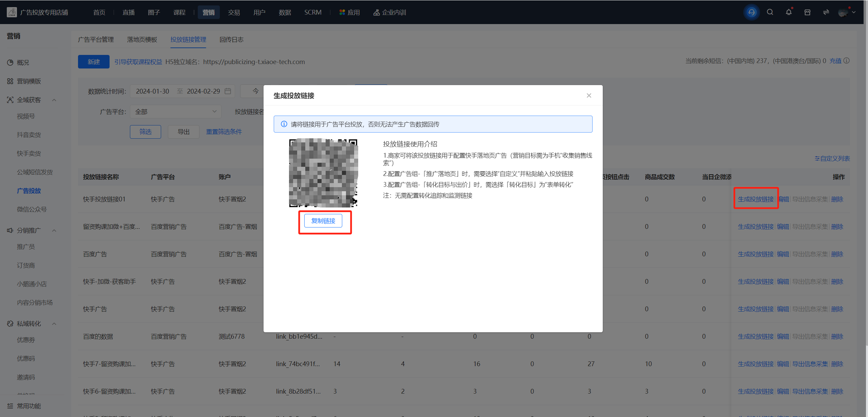Open 视频号 in the sidebar

(26, 116)
